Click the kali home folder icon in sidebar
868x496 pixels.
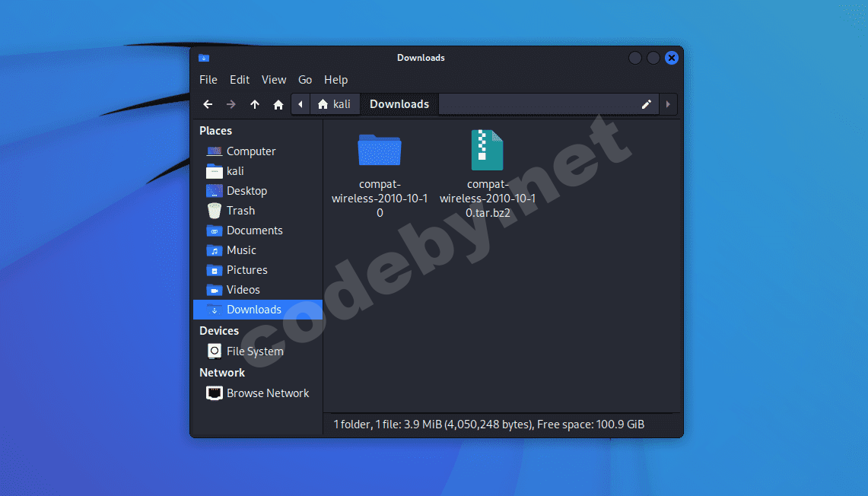[215, 171]
